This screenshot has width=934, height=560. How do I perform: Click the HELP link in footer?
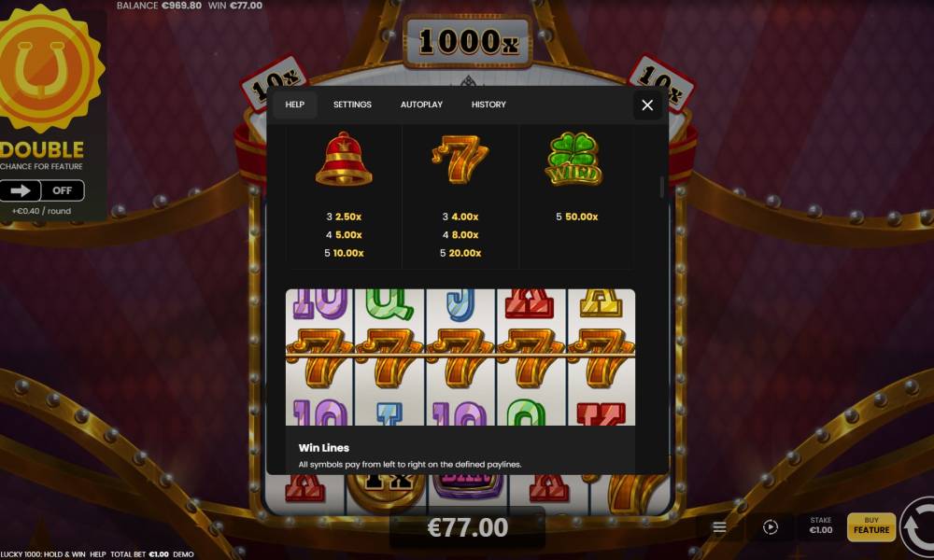click(x=98, y=554)
